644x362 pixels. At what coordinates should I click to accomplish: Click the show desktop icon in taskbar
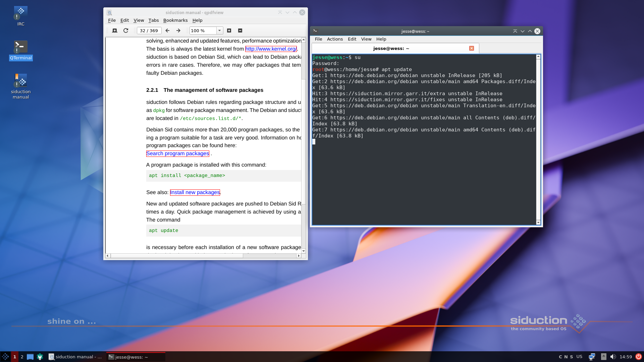click(30, 357)
